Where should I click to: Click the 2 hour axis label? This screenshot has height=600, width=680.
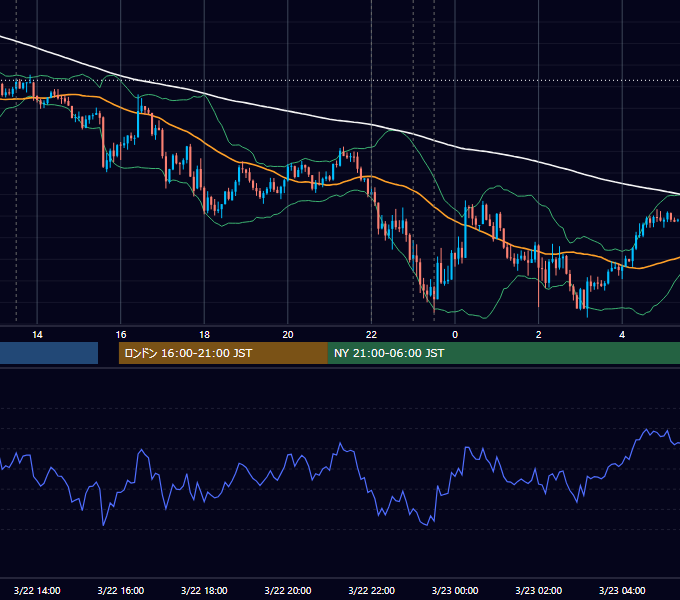pyautogui.click(x=539, y=335)
